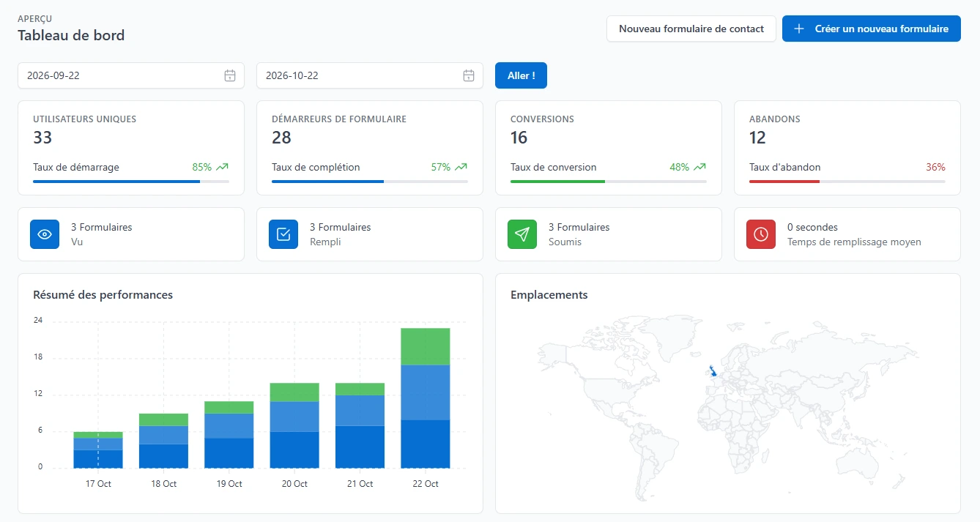Click the 17 Oct bar in chart
Viewport: 980px width, 522px height.
[98, 450]
